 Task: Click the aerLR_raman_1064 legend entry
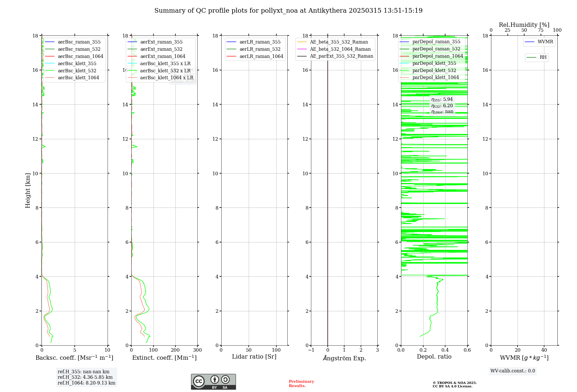(x=255, y=56)
